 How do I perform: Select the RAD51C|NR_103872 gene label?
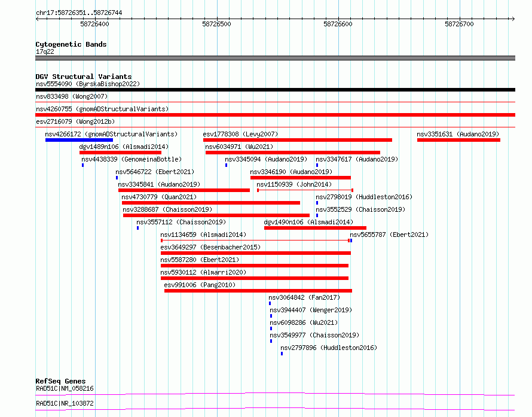point(65,403)
